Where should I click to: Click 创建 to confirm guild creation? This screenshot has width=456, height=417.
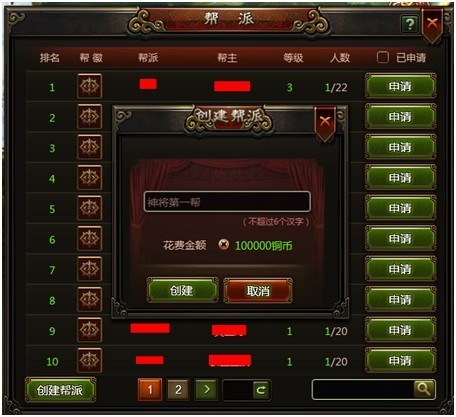click(182, 290)
